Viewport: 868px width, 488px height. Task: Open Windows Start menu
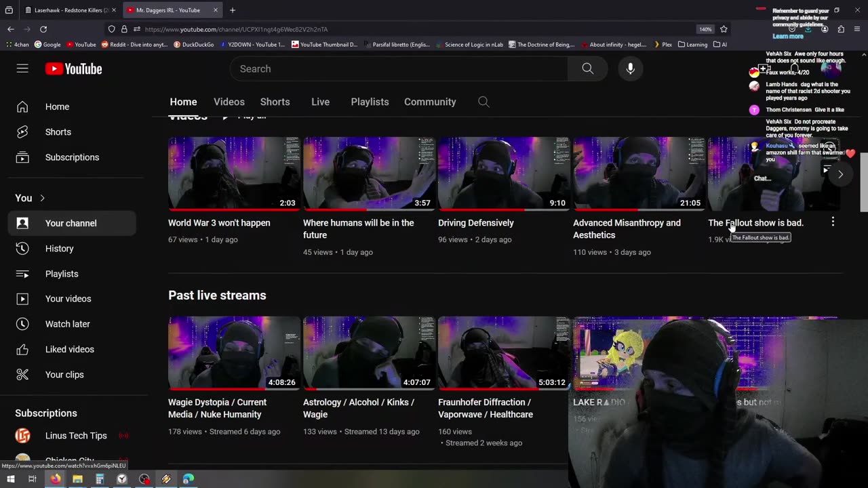click(x=10, y=479)
